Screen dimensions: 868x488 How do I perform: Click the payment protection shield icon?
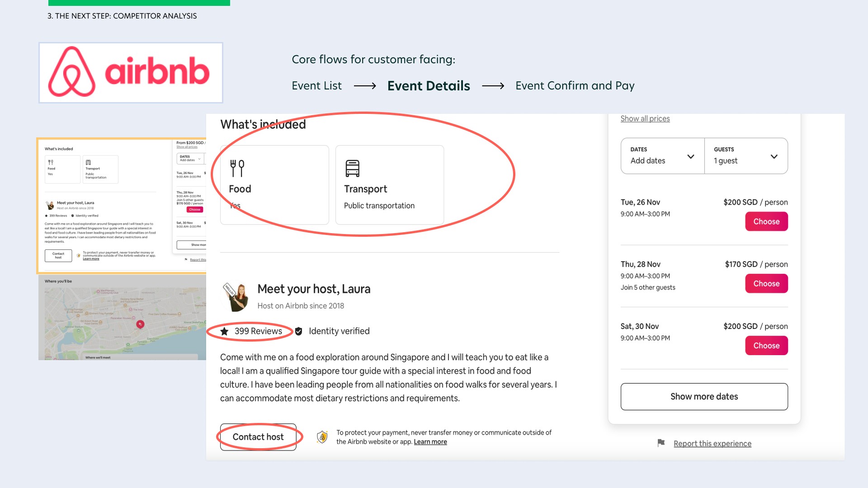point(322,437)
